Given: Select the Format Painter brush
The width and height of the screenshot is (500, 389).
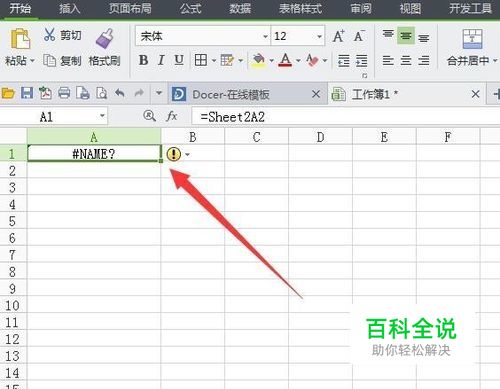Looking at the screenshot, I should pos(105,38).
